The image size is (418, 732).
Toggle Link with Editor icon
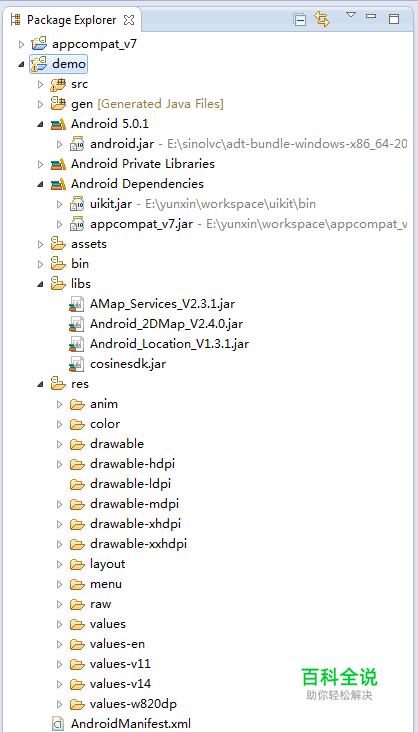(322, 19)
